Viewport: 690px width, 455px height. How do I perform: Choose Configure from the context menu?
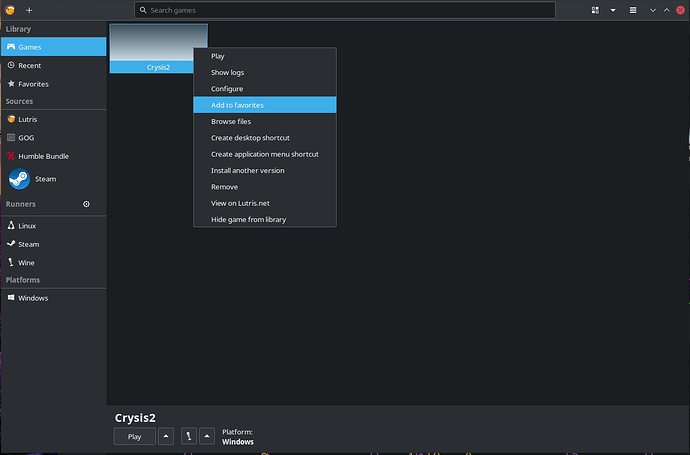click(265, 88)
